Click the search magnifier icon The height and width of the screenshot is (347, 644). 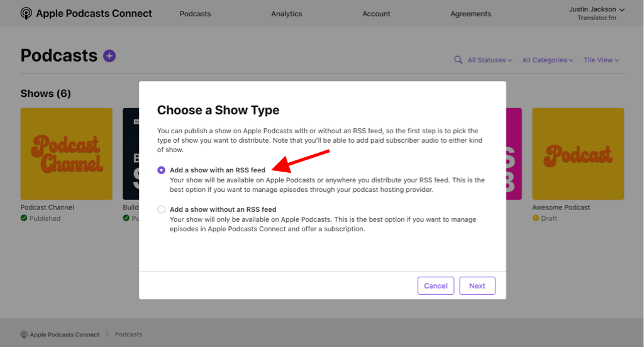(458, 60)
